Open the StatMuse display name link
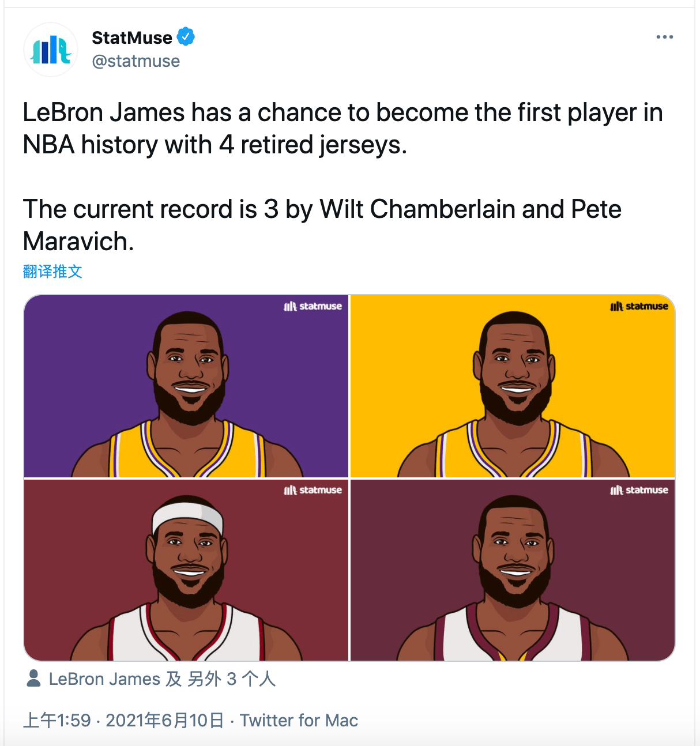This screenshot has width=700, height=746. (x=132, y=37)
